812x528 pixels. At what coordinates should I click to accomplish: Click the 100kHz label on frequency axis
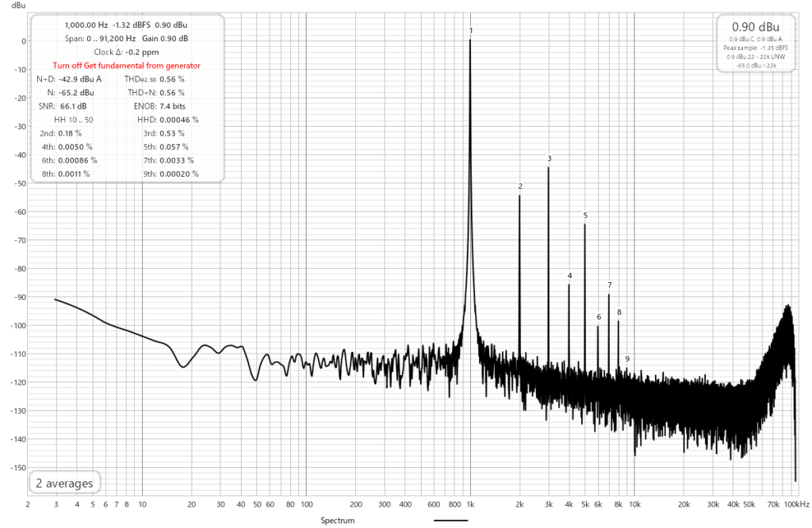coord(795,504)
